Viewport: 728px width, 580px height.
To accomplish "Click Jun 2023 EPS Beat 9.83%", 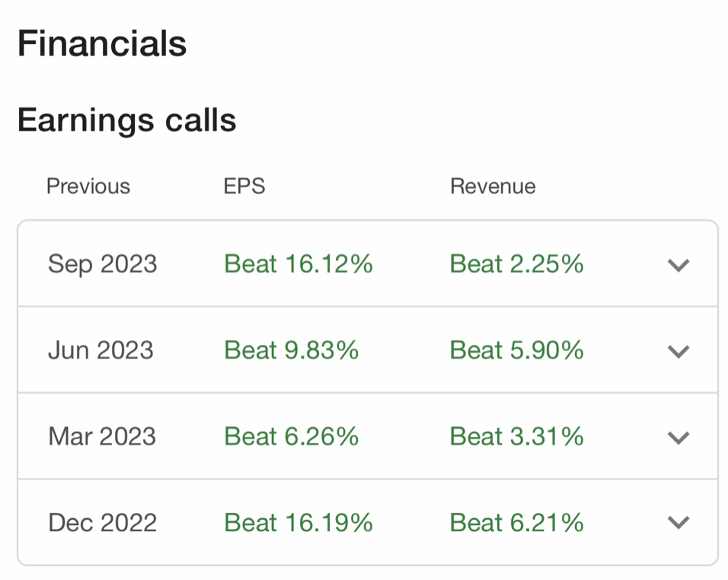I will (x=291, y=350).
